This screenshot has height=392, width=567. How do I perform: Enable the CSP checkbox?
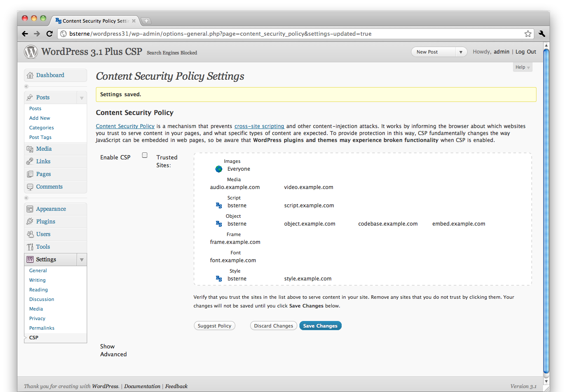145,155
